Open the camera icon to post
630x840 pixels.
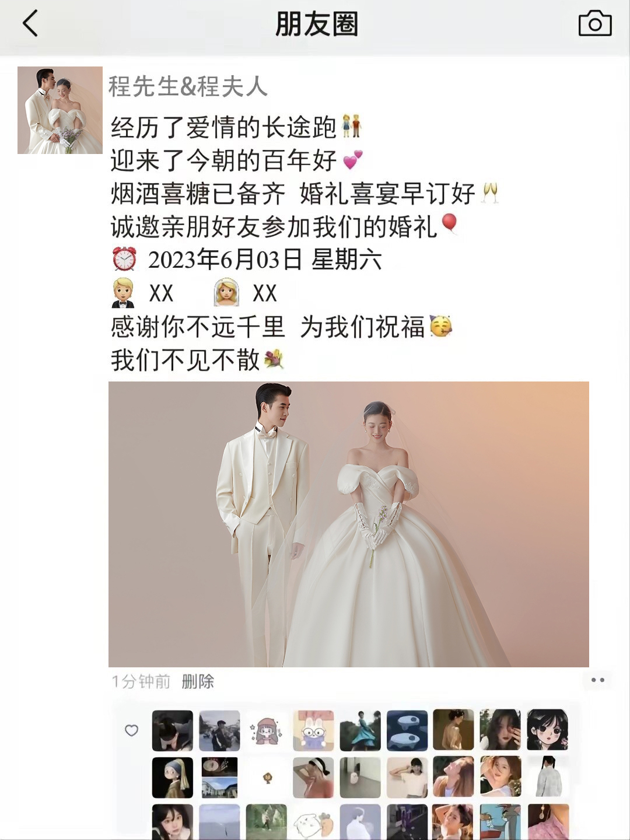pos(594,24)
